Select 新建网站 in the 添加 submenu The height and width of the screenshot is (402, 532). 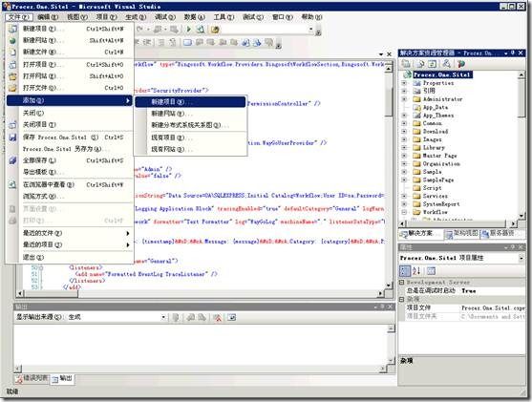[x=190, y=114]
